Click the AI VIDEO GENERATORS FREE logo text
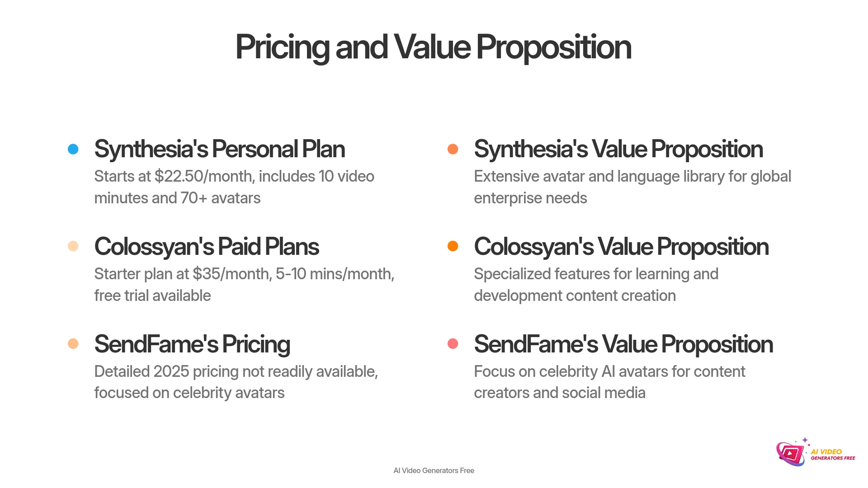868x488 pixels. pyautogui.click(x=833, y=455)
